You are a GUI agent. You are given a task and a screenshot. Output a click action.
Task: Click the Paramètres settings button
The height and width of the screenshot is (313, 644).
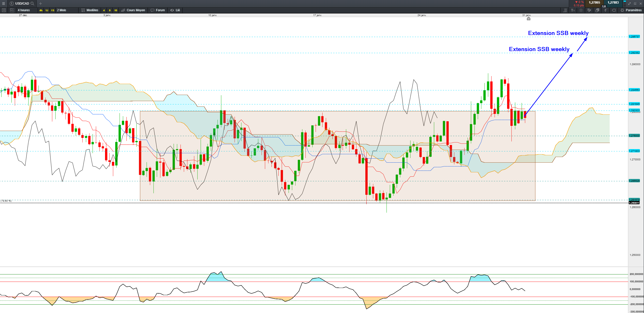point(631,10)
